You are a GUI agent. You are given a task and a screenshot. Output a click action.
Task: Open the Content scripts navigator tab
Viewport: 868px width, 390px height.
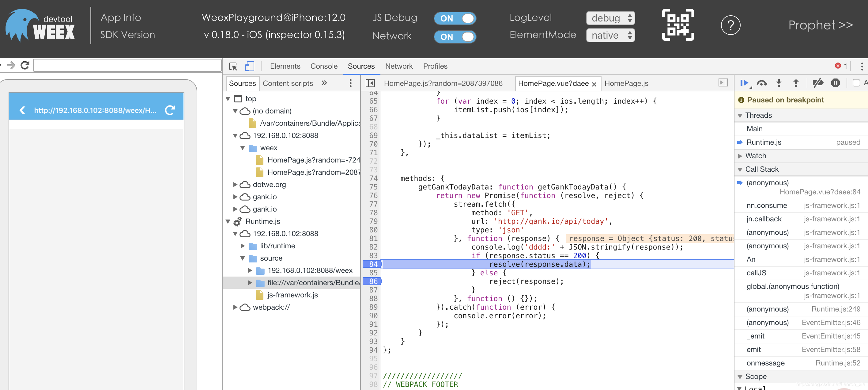(x=288, y=83)
